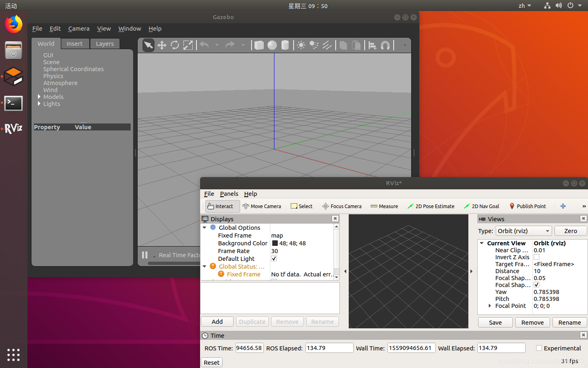
Task: Click the Focus Camera tool in RViz
Action: click(342, 206)
